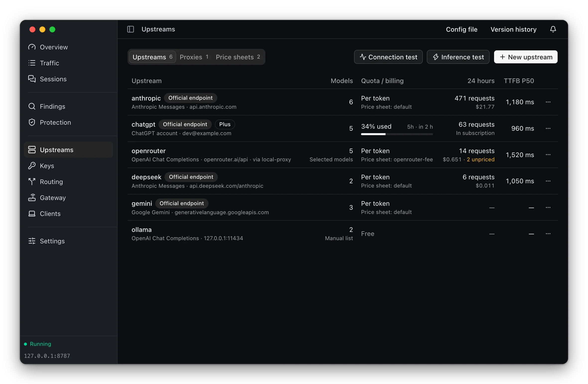
Task: Click the "In subscription" text
Action: coord(475,133)
